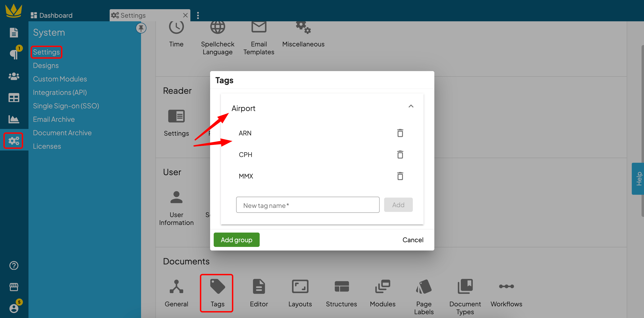Open the documents sidebar icon
Screen dimensions: 644x318
tap(14, 33)
